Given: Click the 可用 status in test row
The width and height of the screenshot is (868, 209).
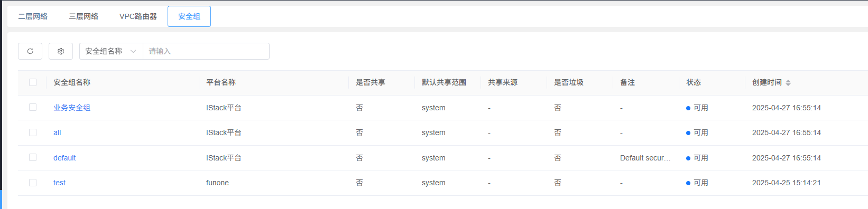Looking at the screenshot, I should pos(697,183).
